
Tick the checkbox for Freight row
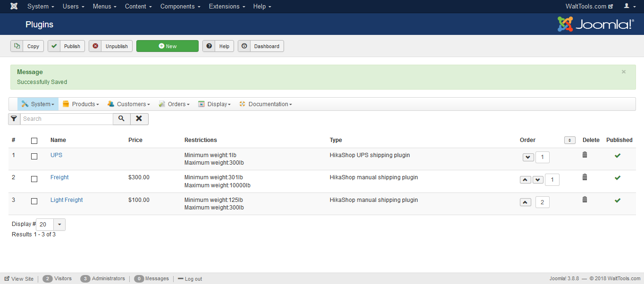click(x=34, y=179)
